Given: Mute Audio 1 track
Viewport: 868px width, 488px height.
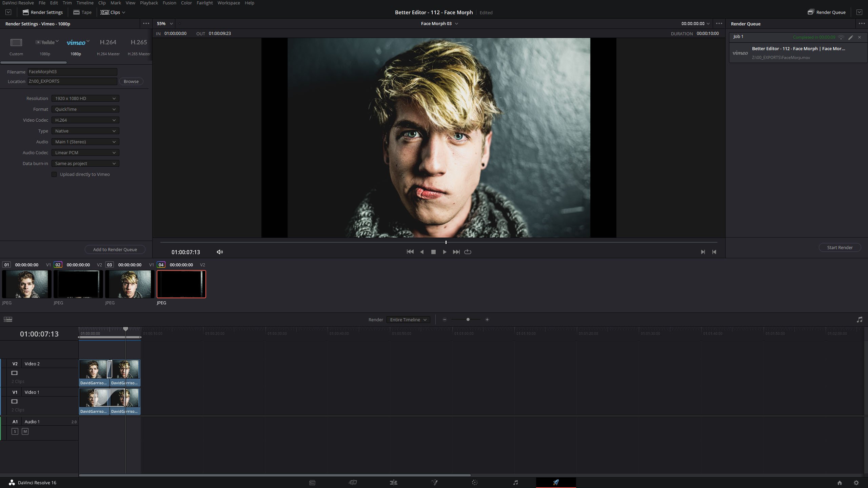Looking at the screenshot, I should (25, 431).
